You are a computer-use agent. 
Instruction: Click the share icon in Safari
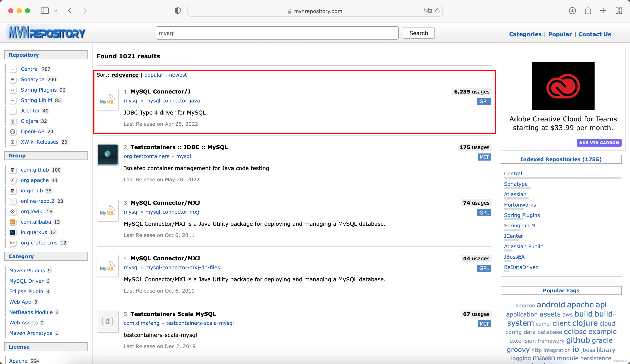pyautogui.click(x=588, y=10)
